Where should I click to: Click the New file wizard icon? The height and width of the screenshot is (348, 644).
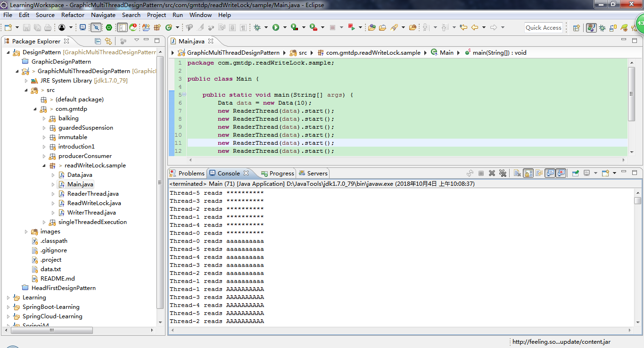pos(8,27)
